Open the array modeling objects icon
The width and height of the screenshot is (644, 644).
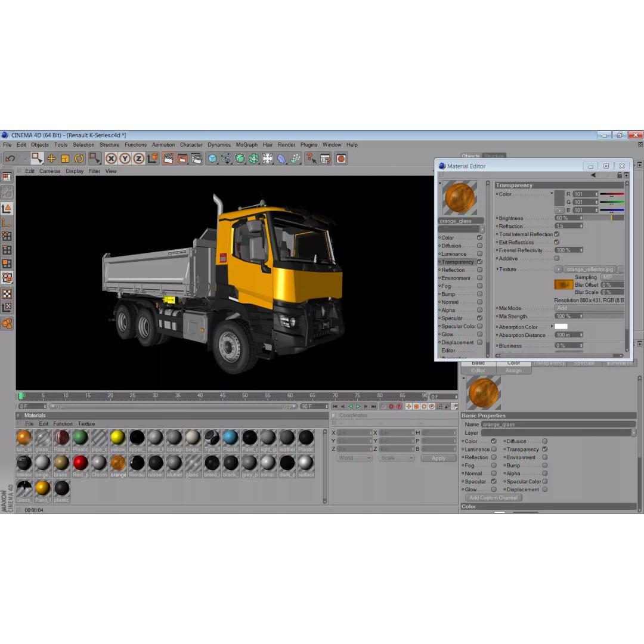(254, 159)
